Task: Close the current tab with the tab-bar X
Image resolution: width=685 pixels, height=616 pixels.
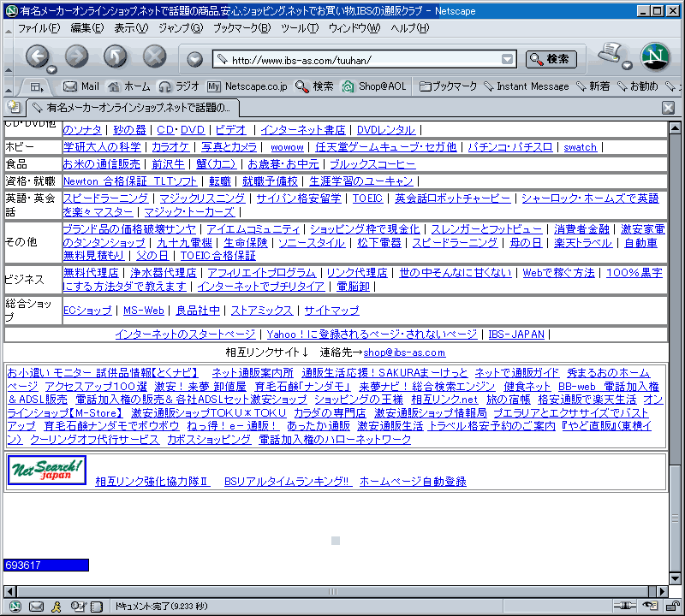Action: (x=669, y=108)
